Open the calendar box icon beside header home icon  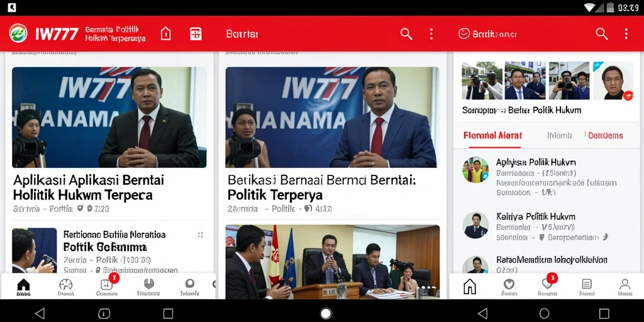(x=196, y=34)
